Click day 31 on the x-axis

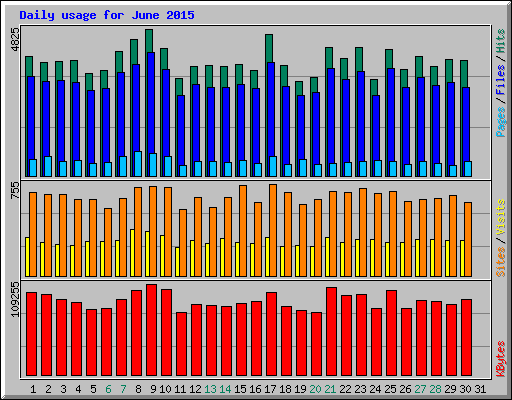pyautogui.click(x=480, y=389)
